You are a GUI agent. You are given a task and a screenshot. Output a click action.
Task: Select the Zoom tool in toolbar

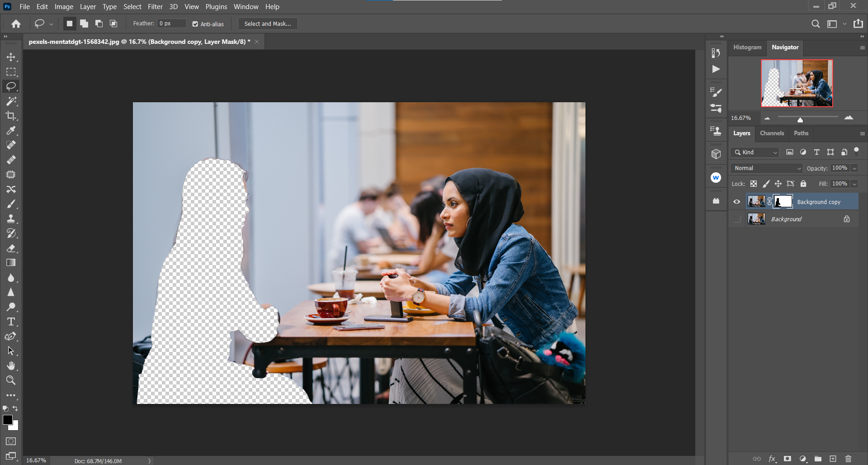coord(11,380)
